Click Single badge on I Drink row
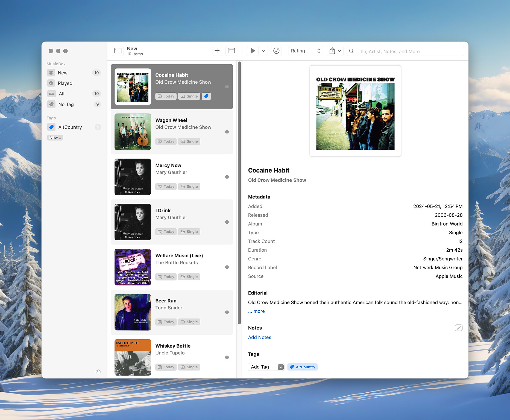Screen dimensions: 510x420 click(189, 232)
